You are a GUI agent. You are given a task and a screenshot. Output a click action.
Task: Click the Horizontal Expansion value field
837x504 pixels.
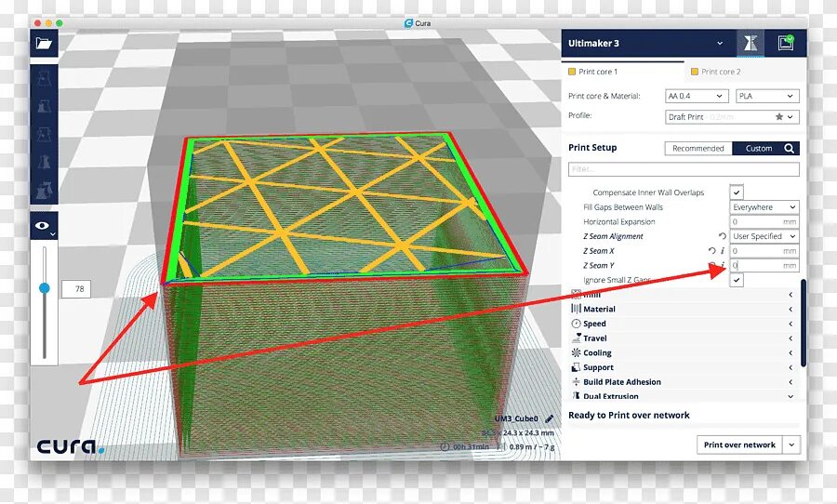pyautogui.click(x=764, y=221)
